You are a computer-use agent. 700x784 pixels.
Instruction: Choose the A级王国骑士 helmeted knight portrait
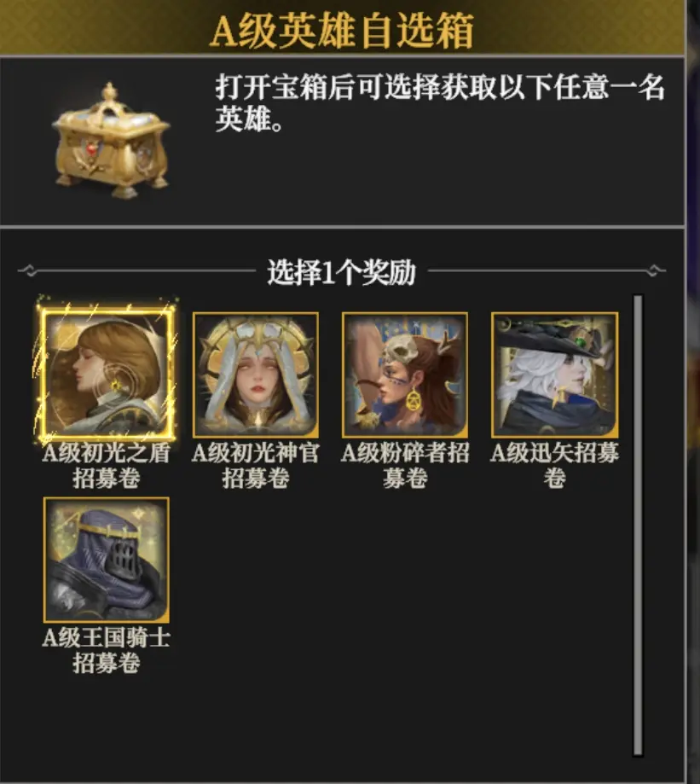(x=107, y=560)
